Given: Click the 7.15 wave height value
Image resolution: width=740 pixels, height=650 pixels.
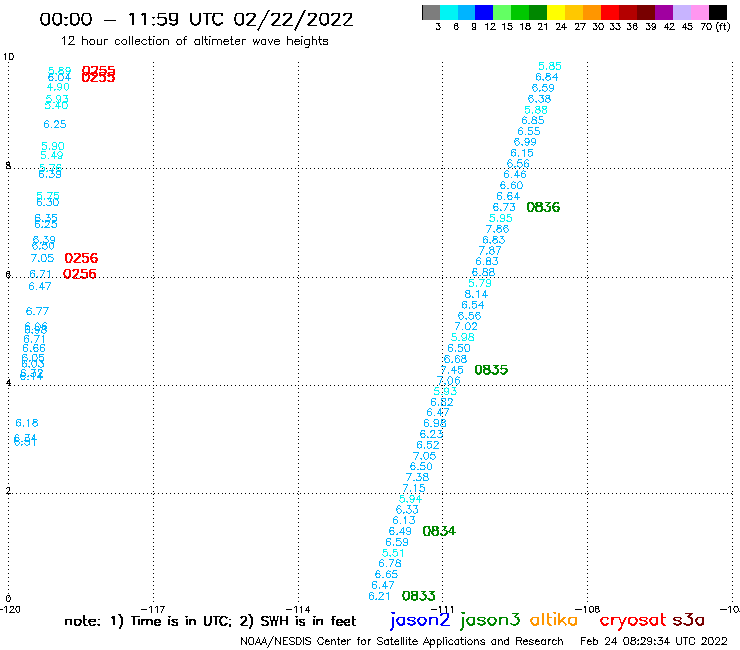Looking at the screenshot, I should pyautogui.click(x=414, y=488).
